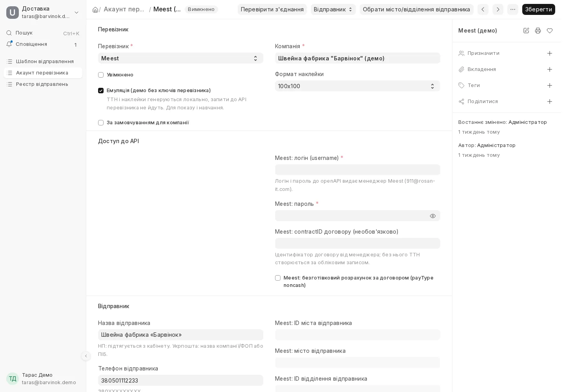The width and height of the screenshot is (565, 392).
Task: Click the Телефон відправника field
Action: tap(180, 380)
